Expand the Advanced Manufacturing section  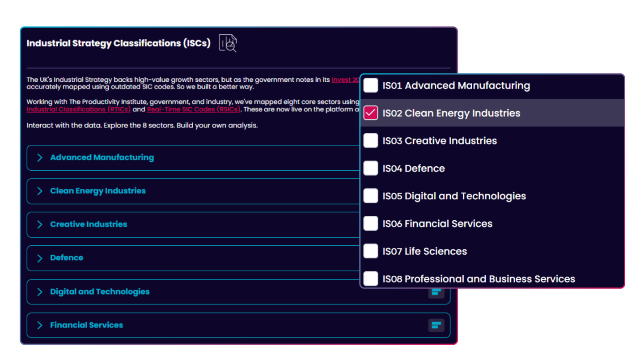coord(102,157)
